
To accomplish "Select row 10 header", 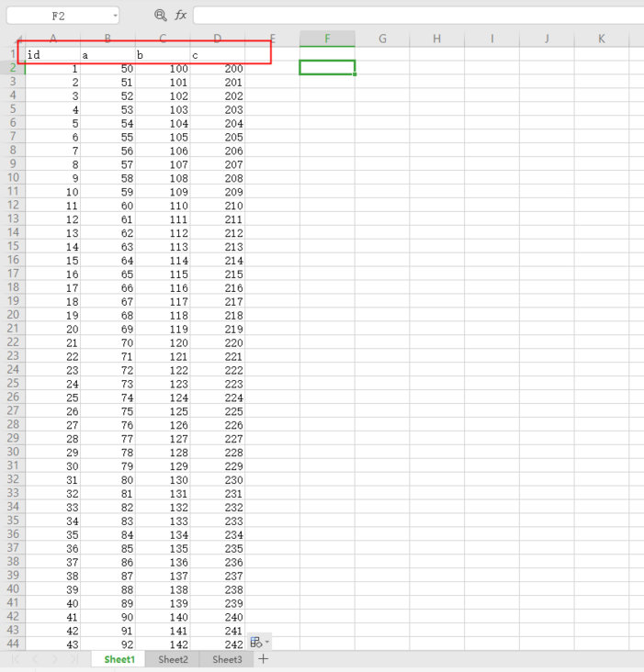I will click(x=13, y=177).
